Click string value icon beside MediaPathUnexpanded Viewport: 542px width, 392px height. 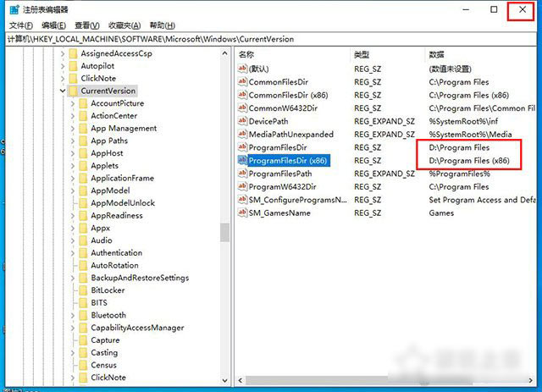tap(242, 134)
